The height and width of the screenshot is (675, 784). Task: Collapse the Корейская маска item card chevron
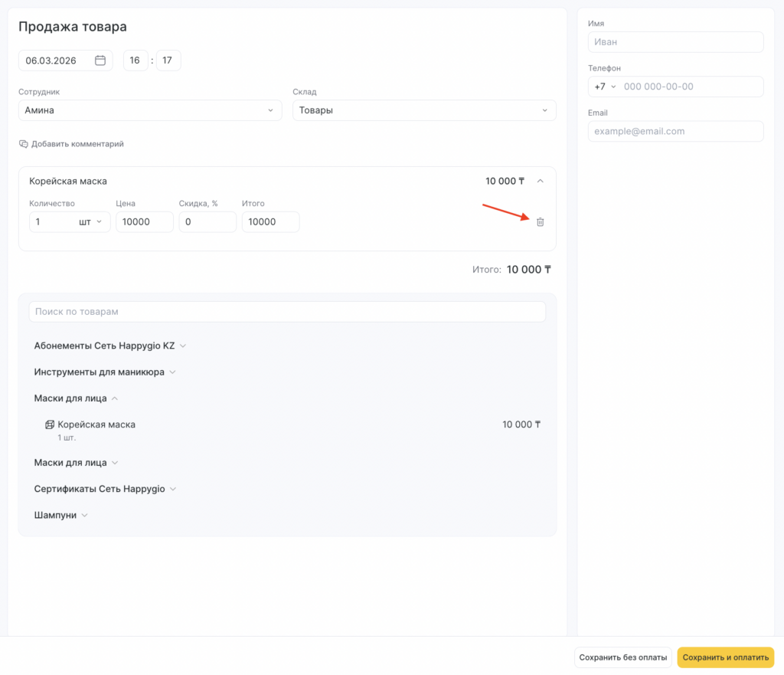click(540, 182)
